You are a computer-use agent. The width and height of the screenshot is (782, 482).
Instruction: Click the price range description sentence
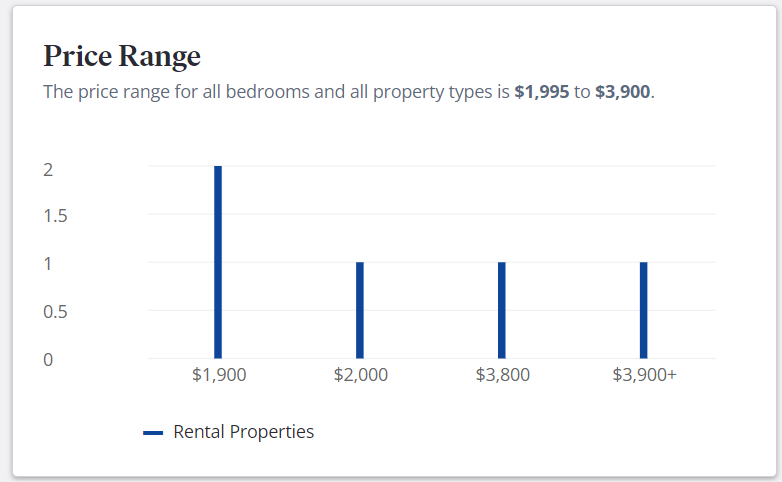pos(349,92)
